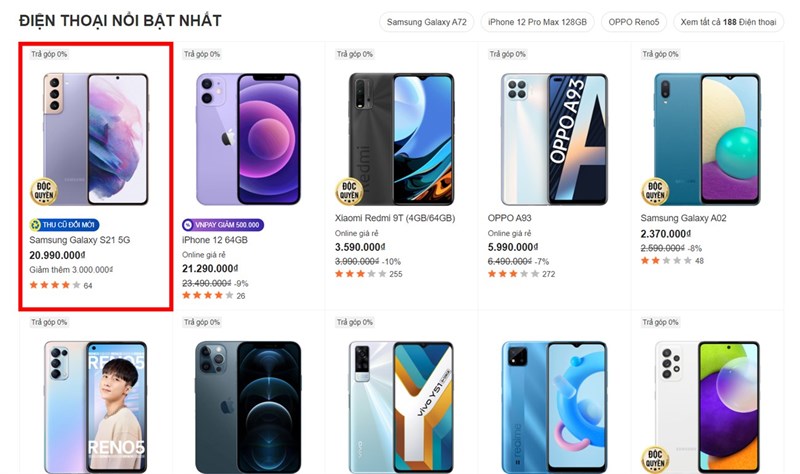Click the Thu cũ đổi mới badge

click(x=64, y=225)
